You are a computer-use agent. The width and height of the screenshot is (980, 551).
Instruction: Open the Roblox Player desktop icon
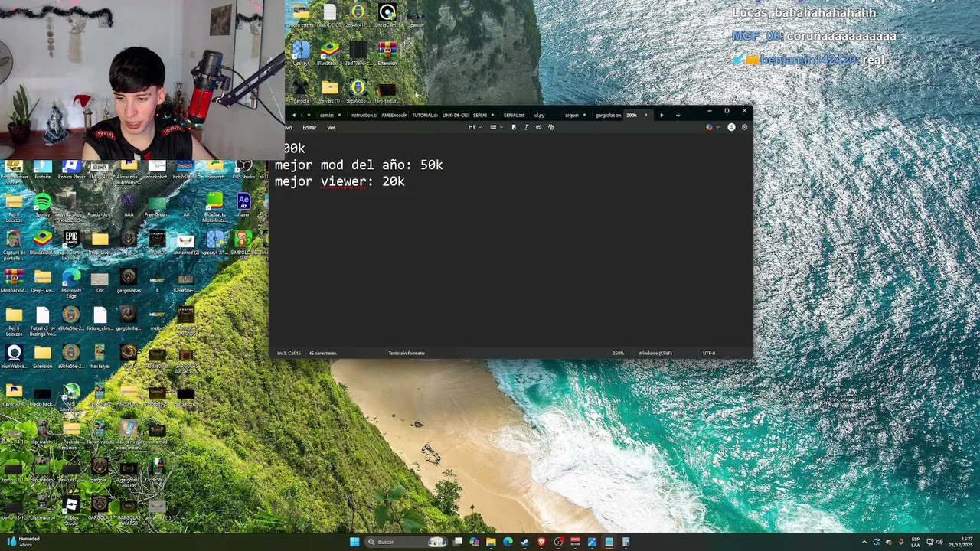point(71,169)
